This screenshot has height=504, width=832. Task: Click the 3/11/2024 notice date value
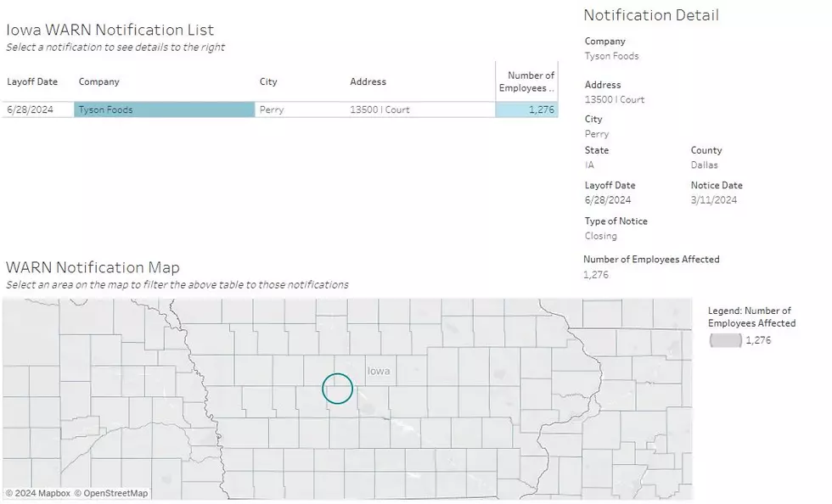pos(714,200)
